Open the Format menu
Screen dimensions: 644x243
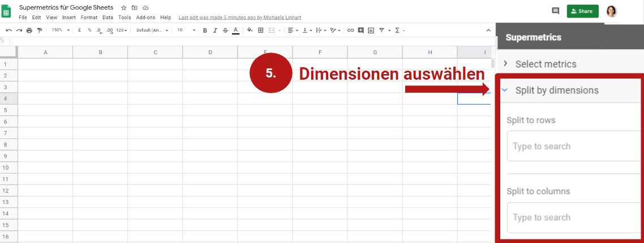pos(89,18)
